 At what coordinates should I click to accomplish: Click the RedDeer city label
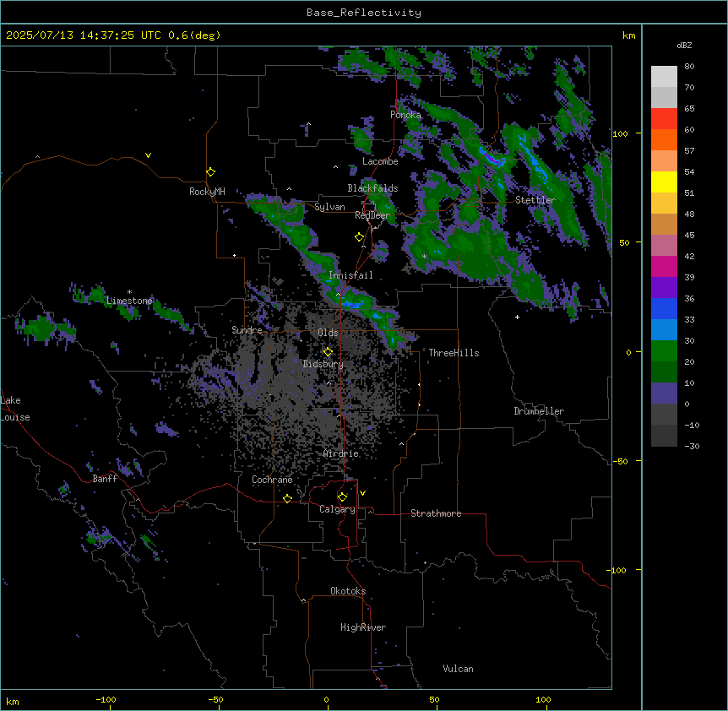pyautogui.click(x=372, y=215)
